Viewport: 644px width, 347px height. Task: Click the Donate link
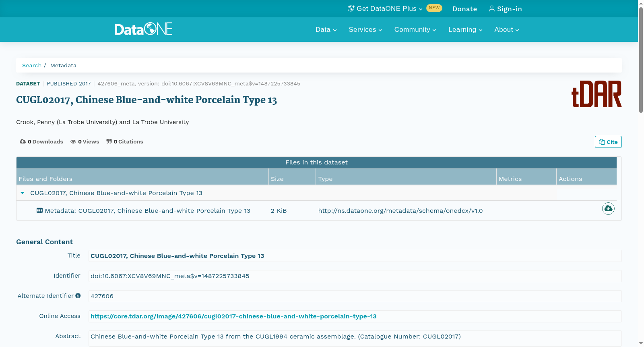pos(464,9)
